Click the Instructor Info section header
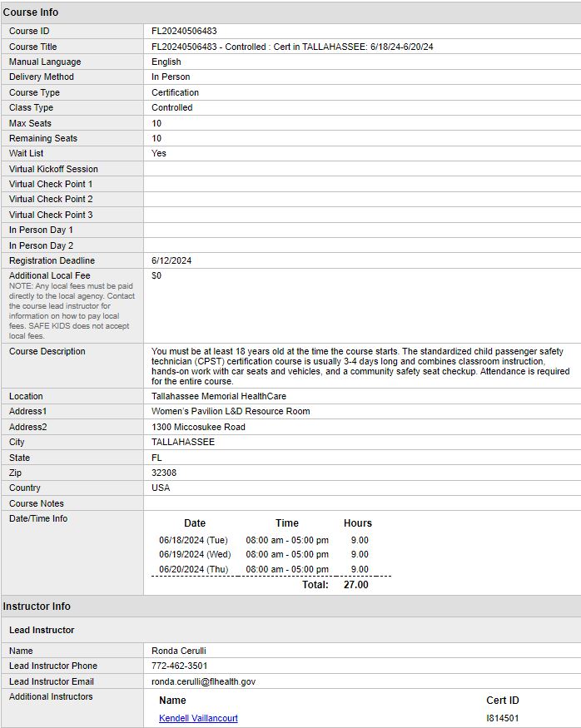 click(37, 607)
